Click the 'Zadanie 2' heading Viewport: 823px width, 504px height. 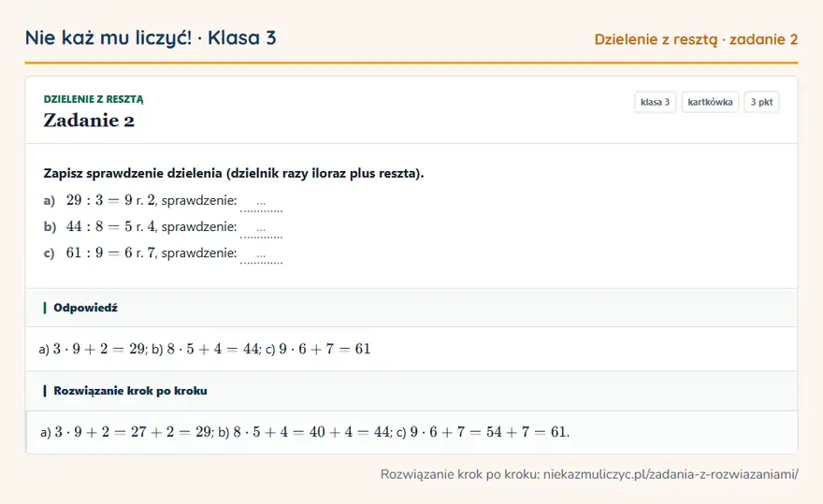(x=89, y=121)
